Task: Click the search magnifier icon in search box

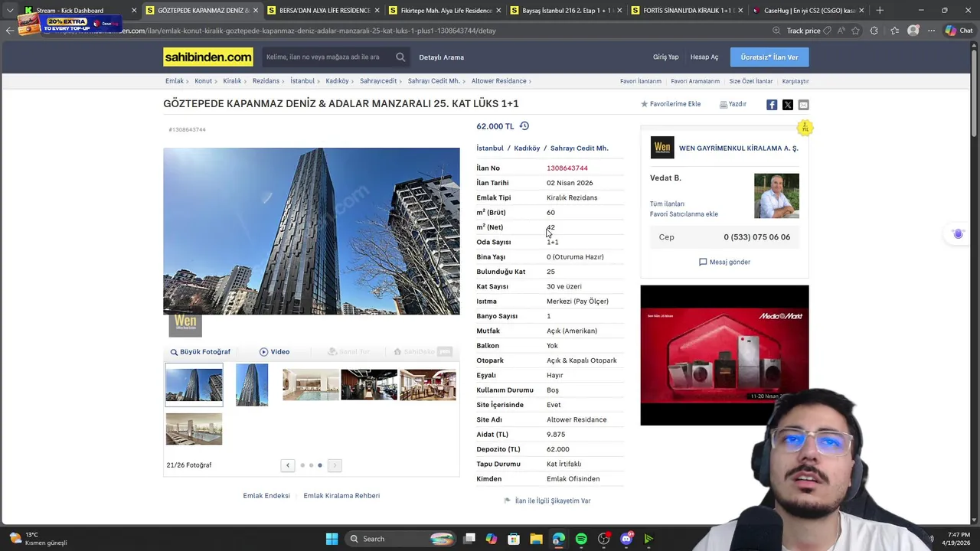Action: coord(400,57)
